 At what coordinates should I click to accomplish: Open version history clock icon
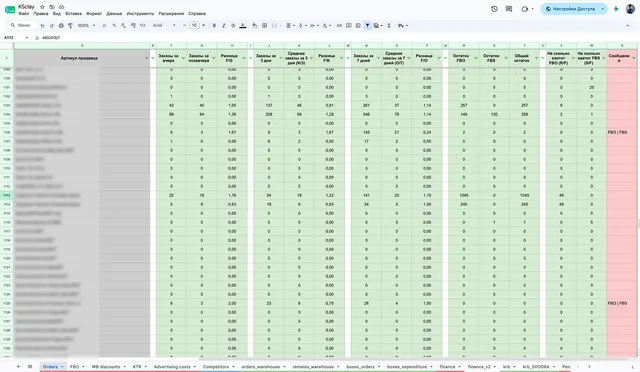pos(494,9)
